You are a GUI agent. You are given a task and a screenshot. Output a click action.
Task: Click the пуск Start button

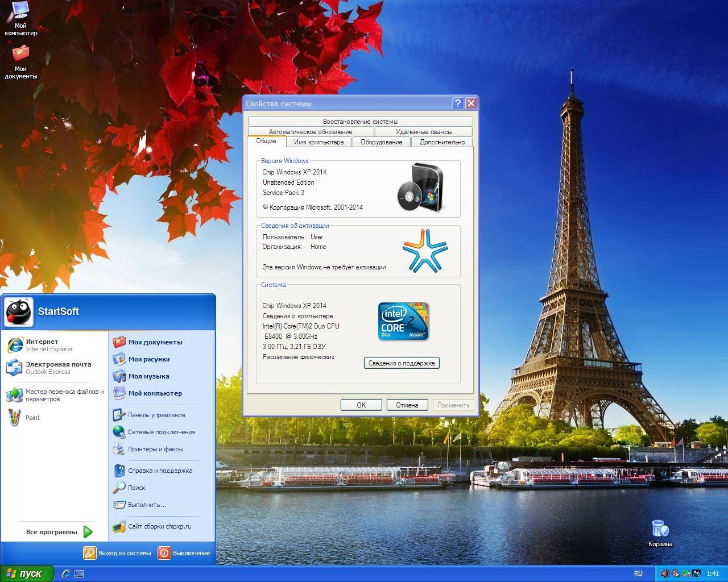tap(27, 573)
